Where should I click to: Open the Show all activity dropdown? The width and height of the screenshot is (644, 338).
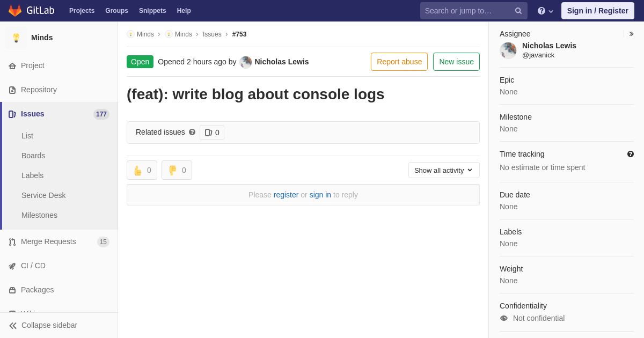tap(444, 170)
